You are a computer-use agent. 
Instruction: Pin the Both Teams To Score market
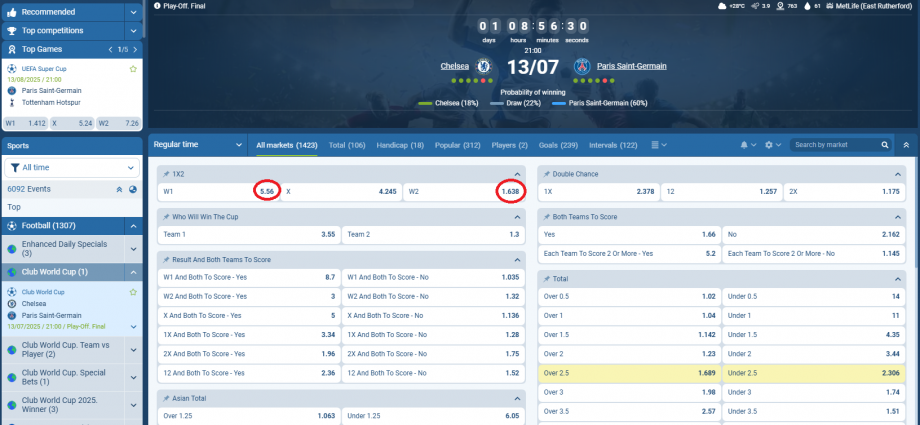(x=547, y=217)
